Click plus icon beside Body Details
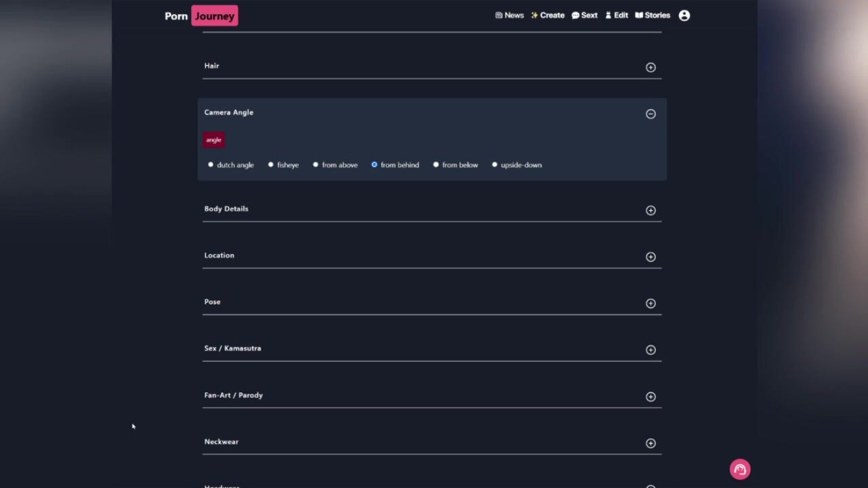868x488 pixels. click(x=650, y=210)
